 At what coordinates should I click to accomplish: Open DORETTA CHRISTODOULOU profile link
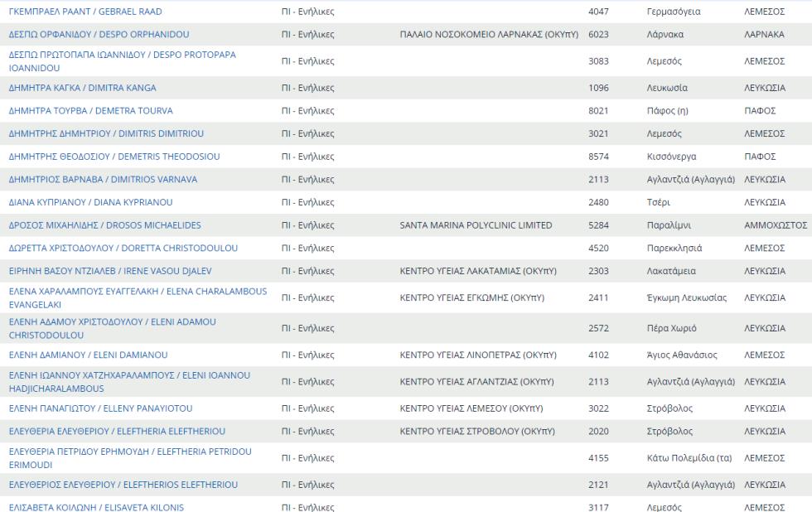pos(123,249)
